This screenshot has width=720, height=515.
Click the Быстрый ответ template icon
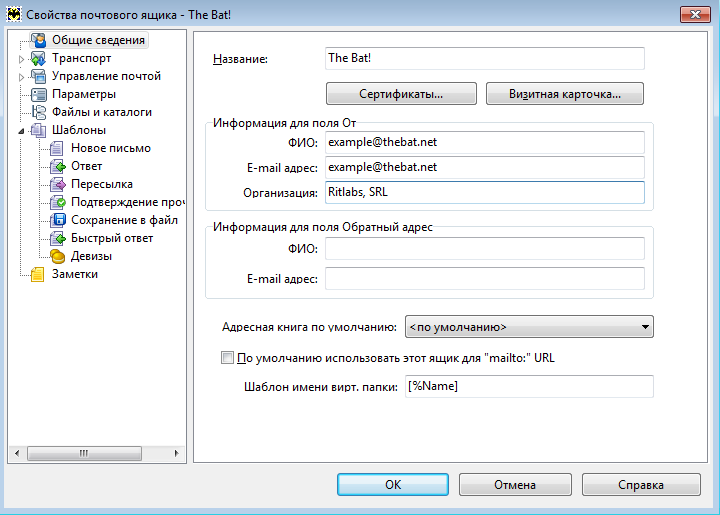pyautogui.click(x=57, y=238)
